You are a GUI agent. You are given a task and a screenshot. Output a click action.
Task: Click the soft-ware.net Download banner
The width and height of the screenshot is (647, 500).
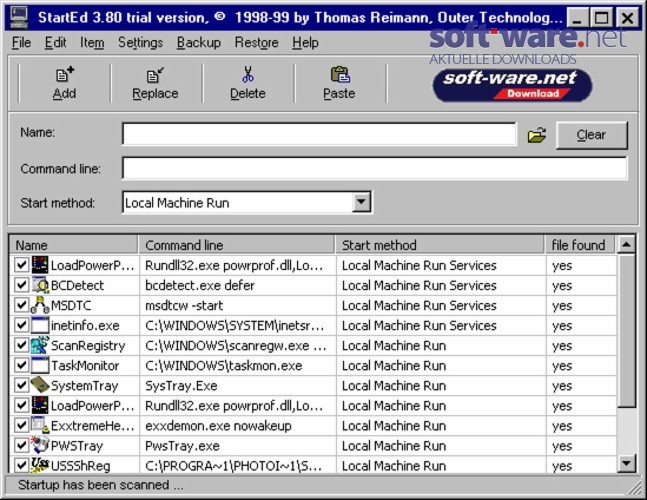(512, 85)
